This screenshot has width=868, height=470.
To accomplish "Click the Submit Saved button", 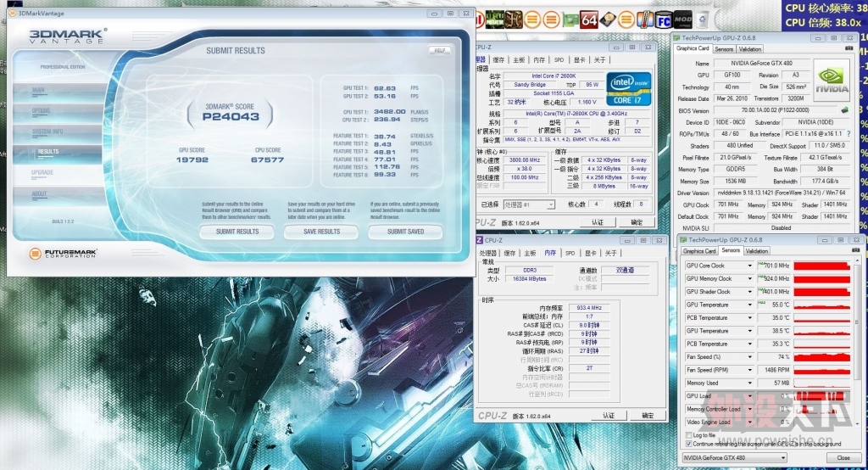I will 406,232.
